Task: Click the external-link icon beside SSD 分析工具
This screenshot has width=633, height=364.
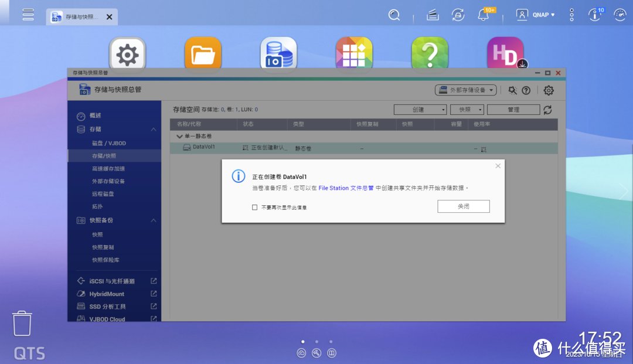Action: pos(154,307)
